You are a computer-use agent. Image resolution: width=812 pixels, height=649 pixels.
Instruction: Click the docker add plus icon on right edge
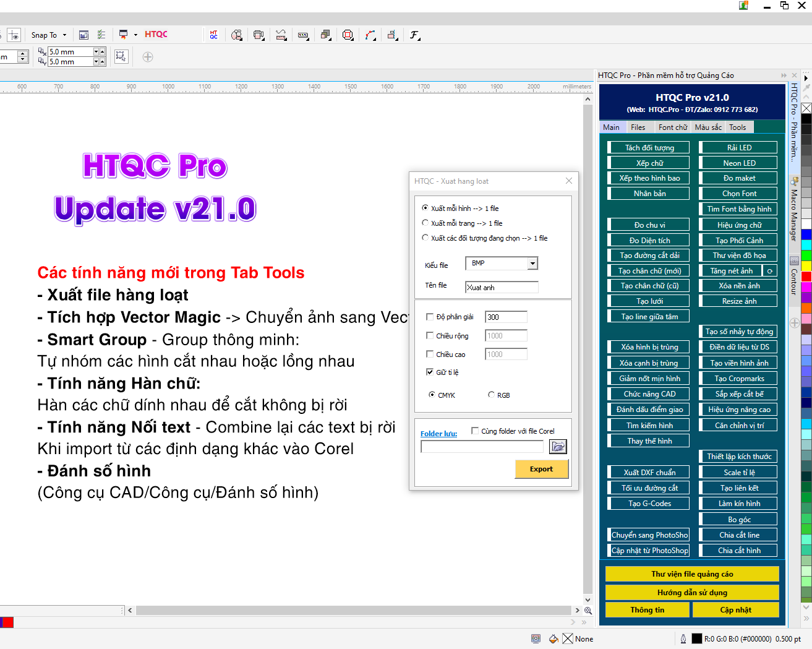[795, 323]
